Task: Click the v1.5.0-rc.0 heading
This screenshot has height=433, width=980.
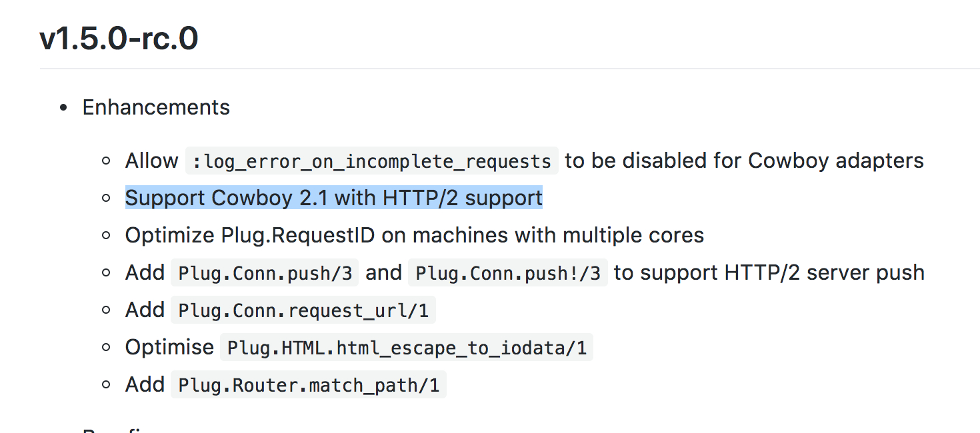Action: click(119, 39)
